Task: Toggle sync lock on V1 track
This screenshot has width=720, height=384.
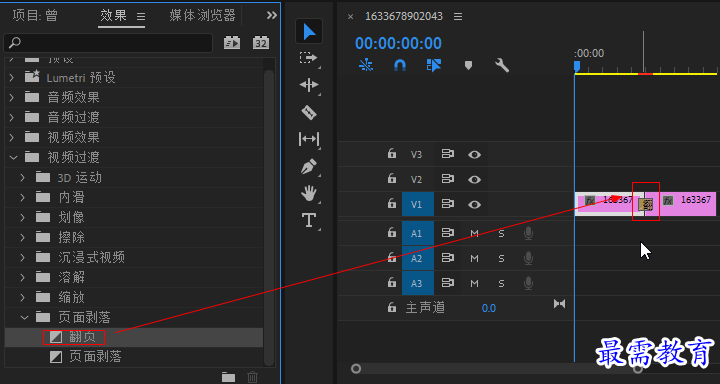Action: tap(447, 204)
